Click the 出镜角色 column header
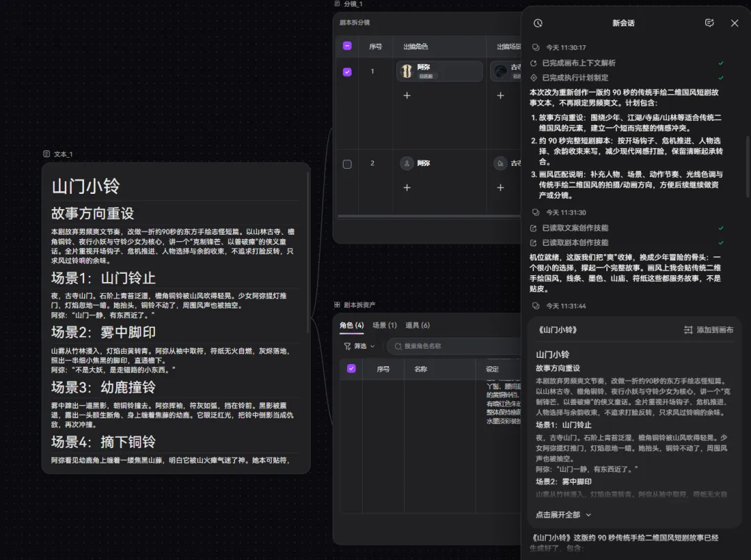This screenshot has width=751, height=560. tap(415, 47)
